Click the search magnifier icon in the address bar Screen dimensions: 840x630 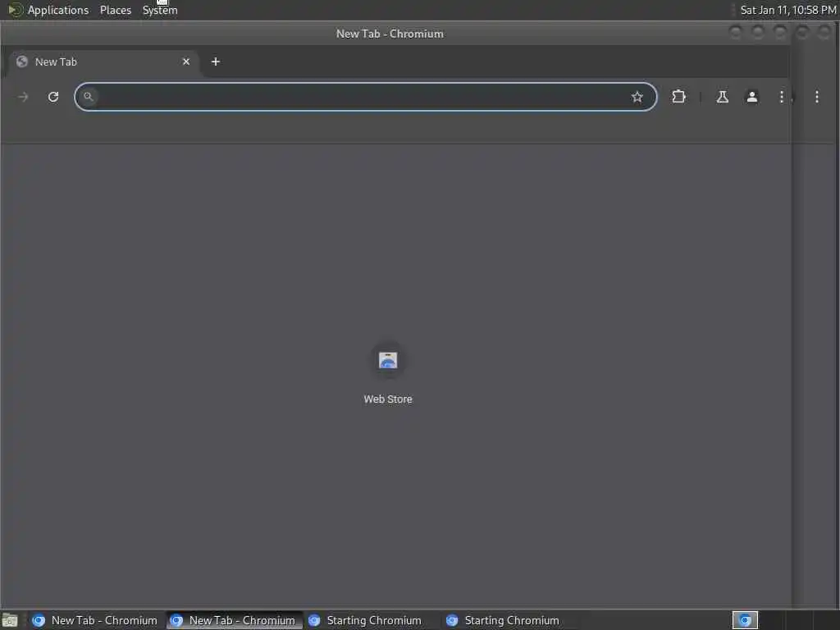pyautogui.click(x=89, y=97)
